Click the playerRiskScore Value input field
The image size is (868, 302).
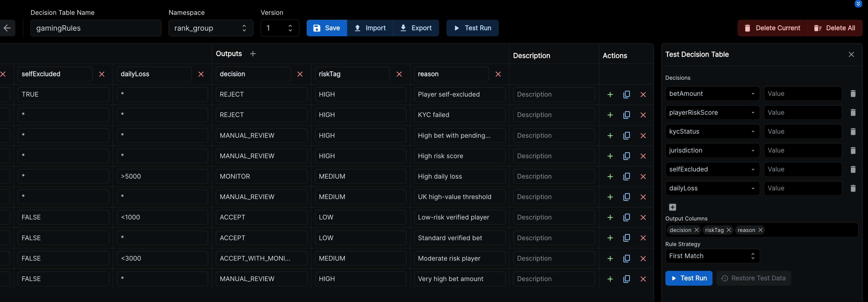point(802,112)
